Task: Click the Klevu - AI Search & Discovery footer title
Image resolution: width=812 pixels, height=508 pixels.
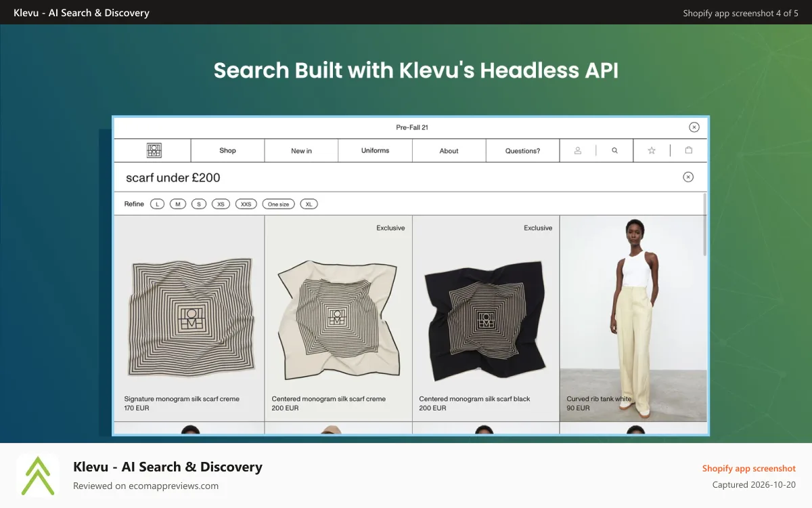Action: click(168, 467)
